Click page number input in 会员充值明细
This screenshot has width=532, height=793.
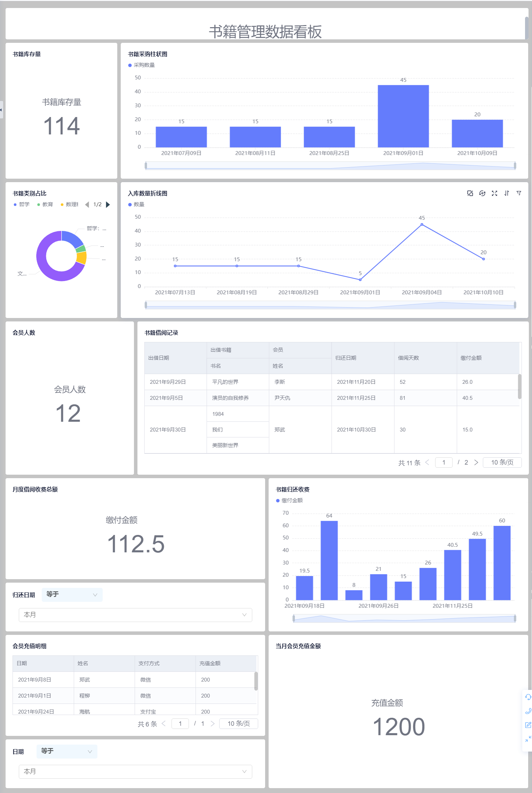pos(180,723)
